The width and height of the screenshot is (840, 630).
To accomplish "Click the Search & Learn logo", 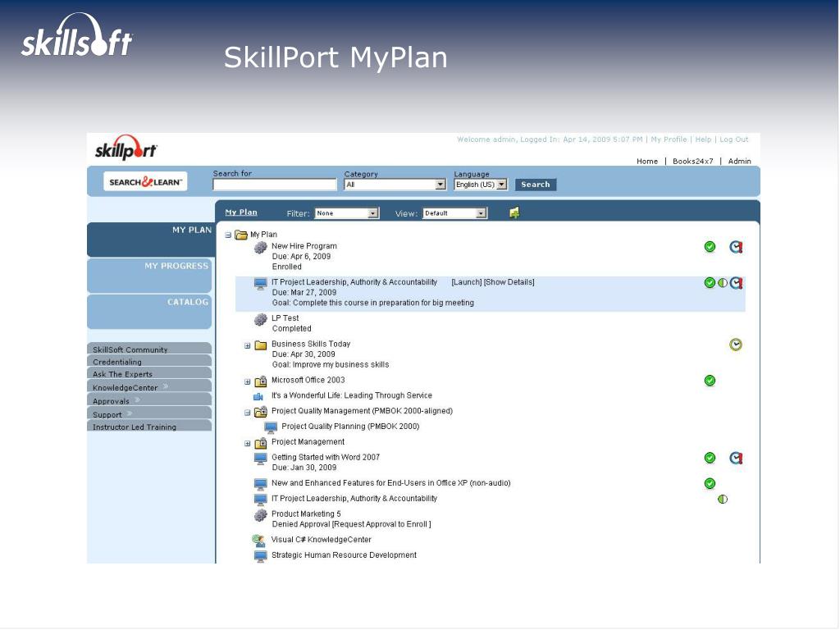I will pos(145,181).
